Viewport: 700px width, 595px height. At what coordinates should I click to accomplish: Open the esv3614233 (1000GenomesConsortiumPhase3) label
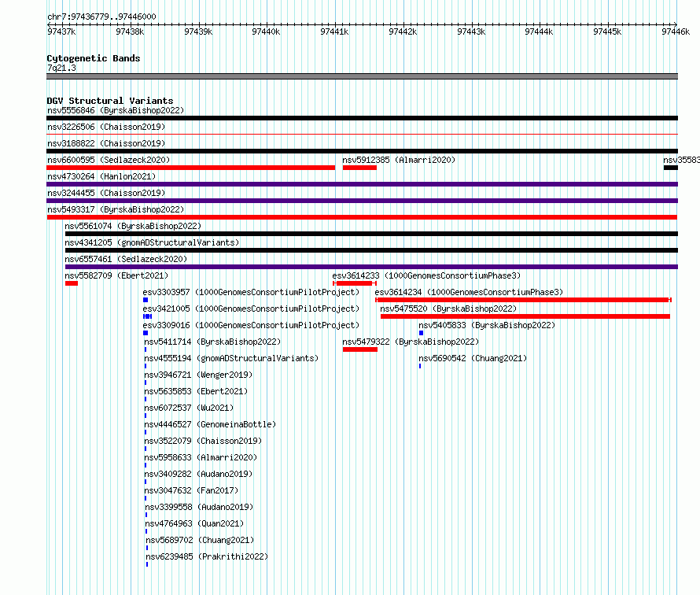point(426,275)
